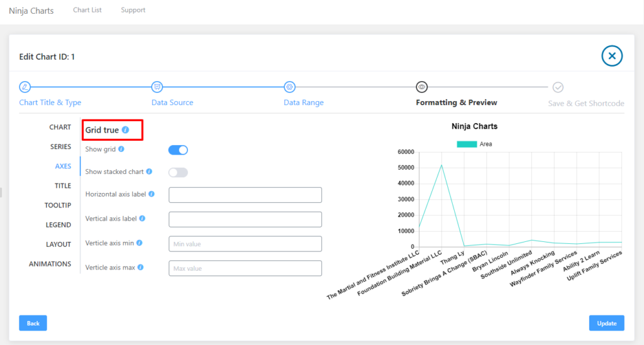Image resolution: width=644 pixels, height=345 pixels.
Task: Click the Data Source step icon
Action: (157, 87)
